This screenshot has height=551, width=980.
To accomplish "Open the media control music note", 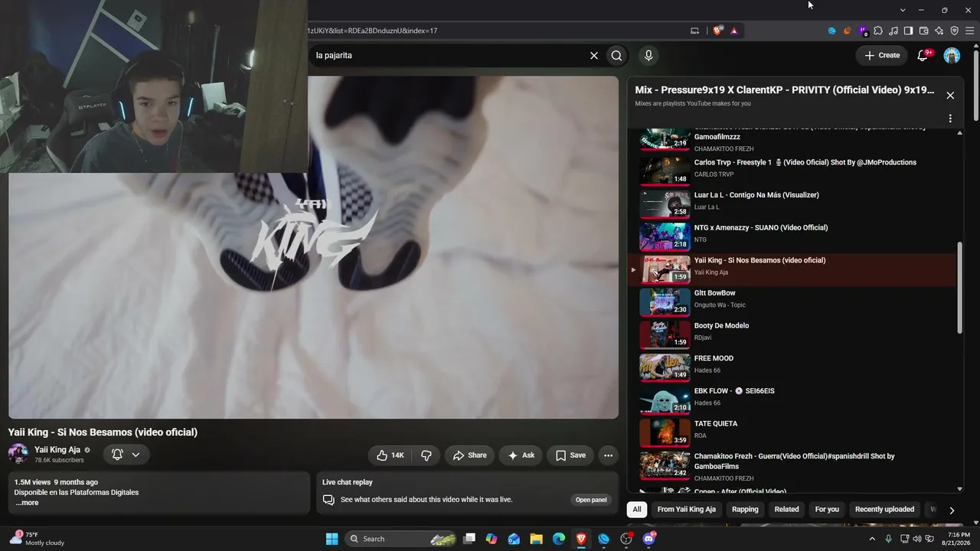I will point(893,31).
